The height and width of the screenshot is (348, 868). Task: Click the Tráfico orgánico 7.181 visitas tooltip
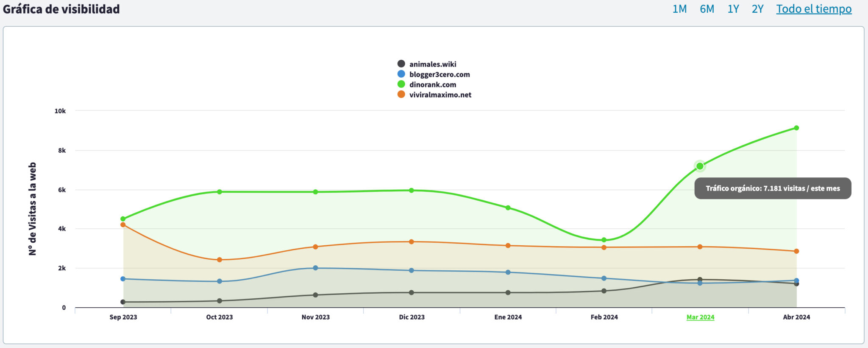click(773, 188)
